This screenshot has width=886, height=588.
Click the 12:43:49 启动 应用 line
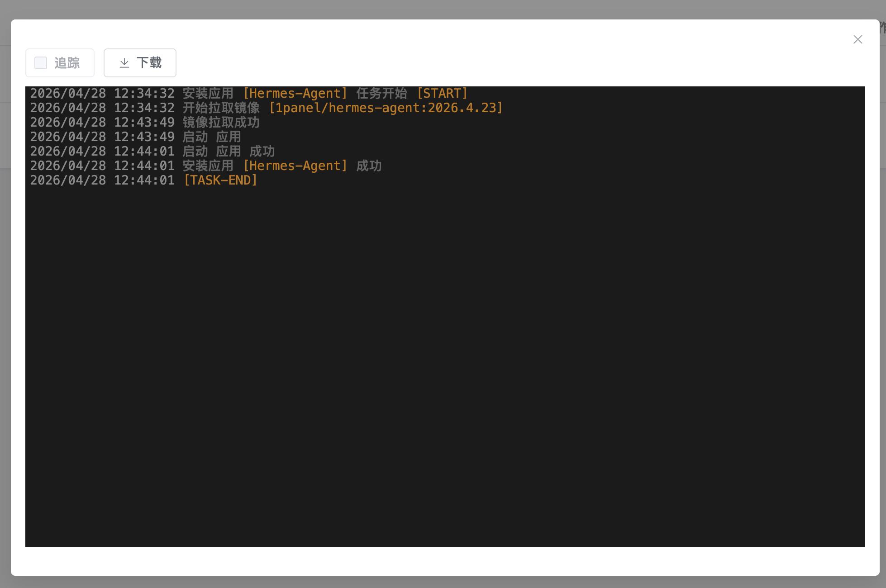[211, 137]
